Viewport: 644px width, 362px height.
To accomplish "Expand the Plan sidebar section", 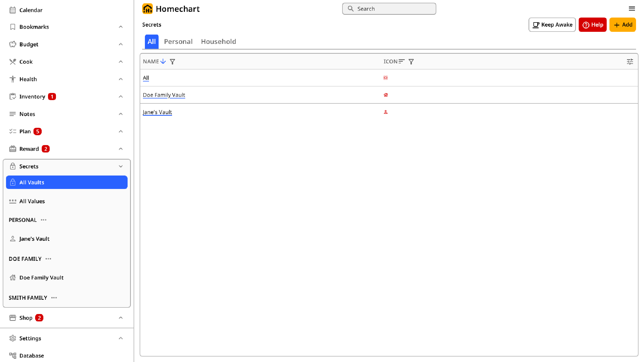I will point(121,132).
